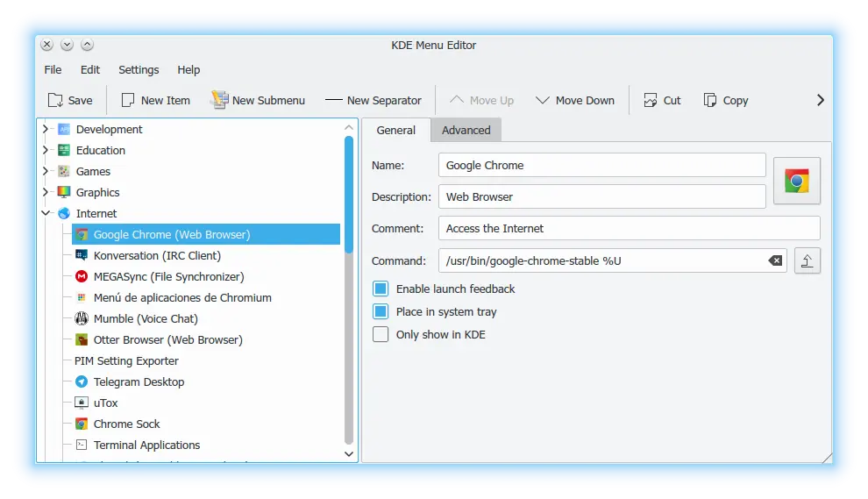The height and width of the screenshot is (499, 868).
Task: Click the New Submenu icon
Action: coord(219,100)
